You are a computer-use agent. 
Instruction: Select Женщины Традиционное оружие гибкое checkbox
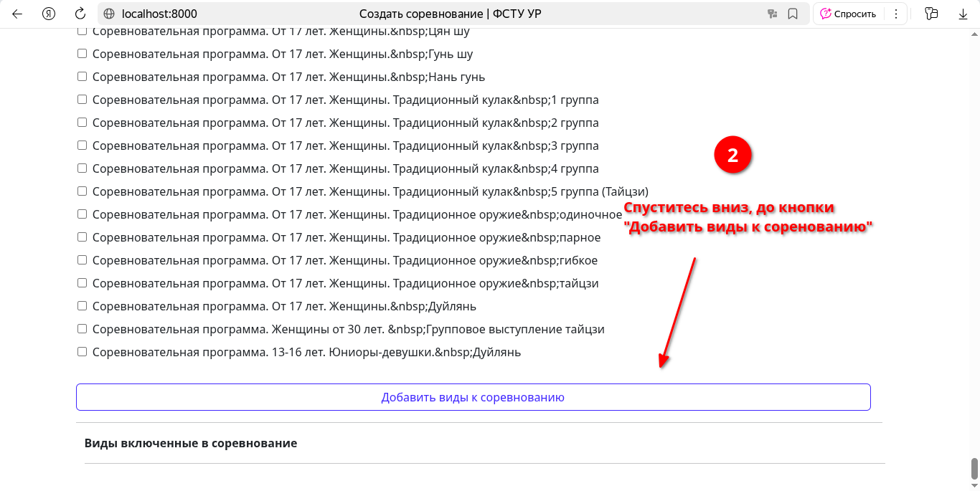click(82, 260)
